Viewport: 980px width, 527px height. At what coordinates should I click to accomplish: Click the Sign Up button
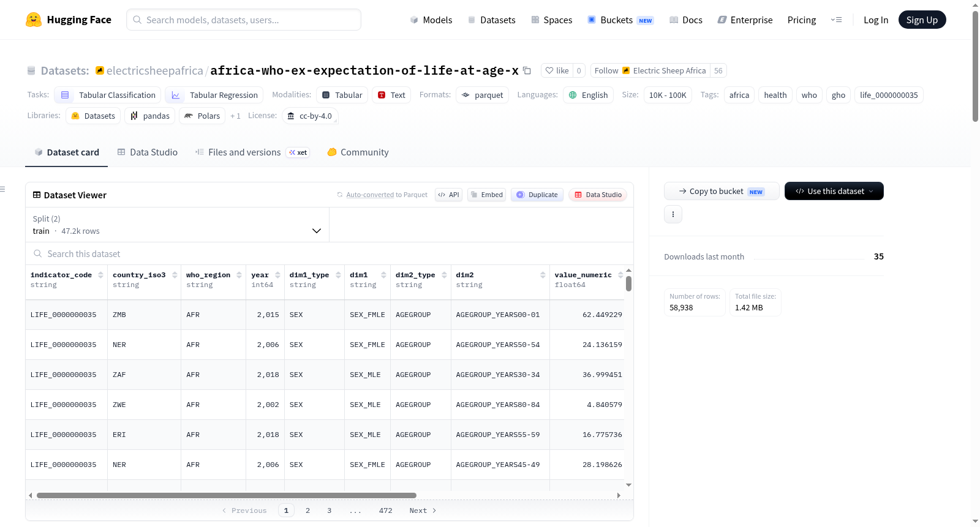pos(922,20)
